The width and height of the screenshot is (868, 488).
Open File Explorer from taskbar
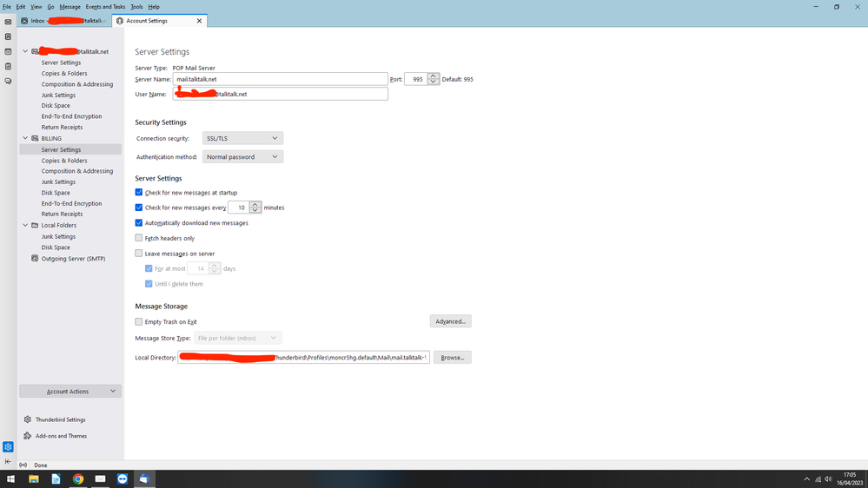tap(34, 479)
